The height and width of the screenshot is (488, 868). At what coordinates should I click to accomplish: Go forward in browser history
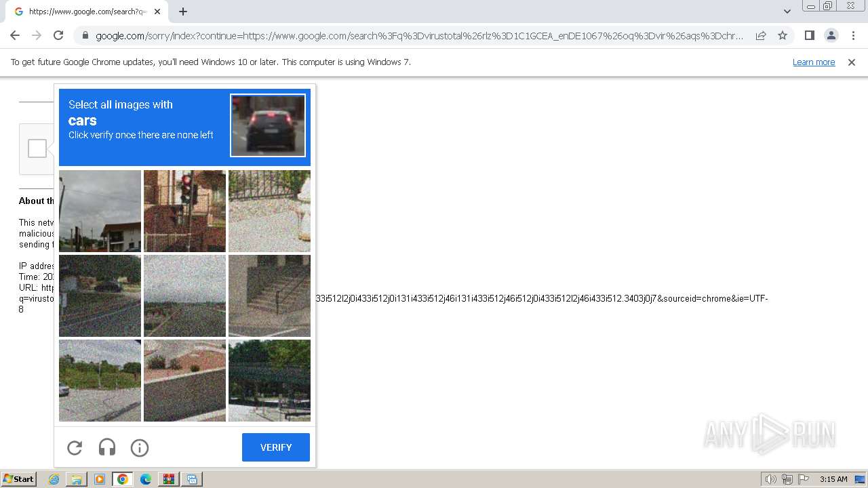[37, 35]
